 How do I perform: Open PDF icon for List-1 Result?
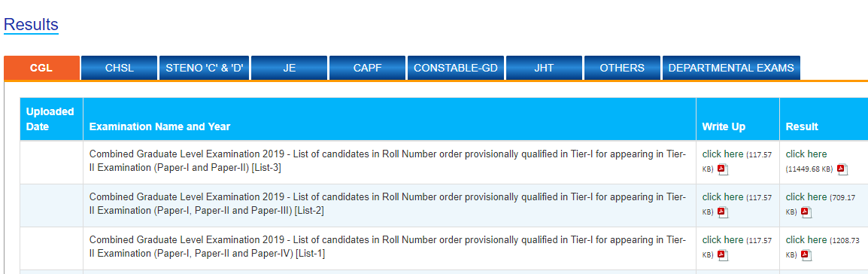[x=806, y=255]
